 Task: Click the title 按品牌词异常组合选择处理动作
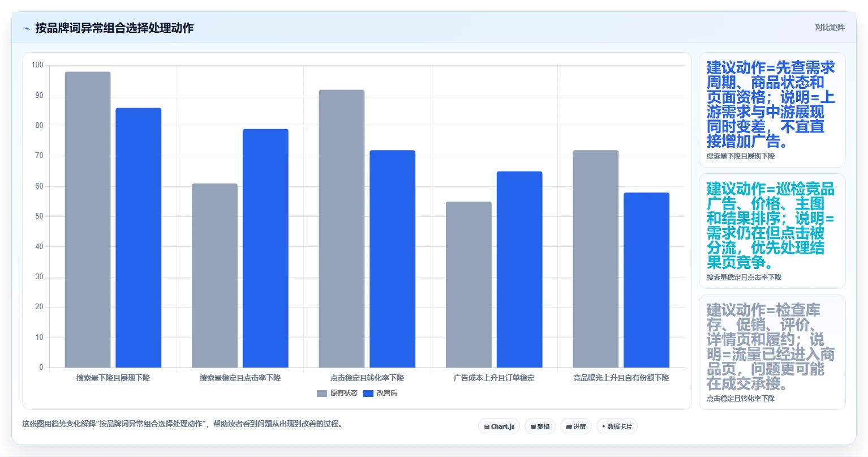click(x=114, y=28)
